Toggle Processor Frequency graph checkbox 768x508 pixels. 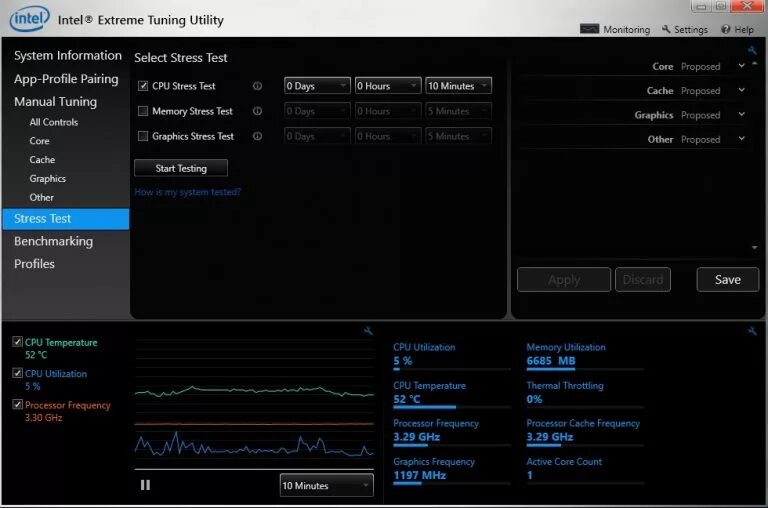(18, 405)
